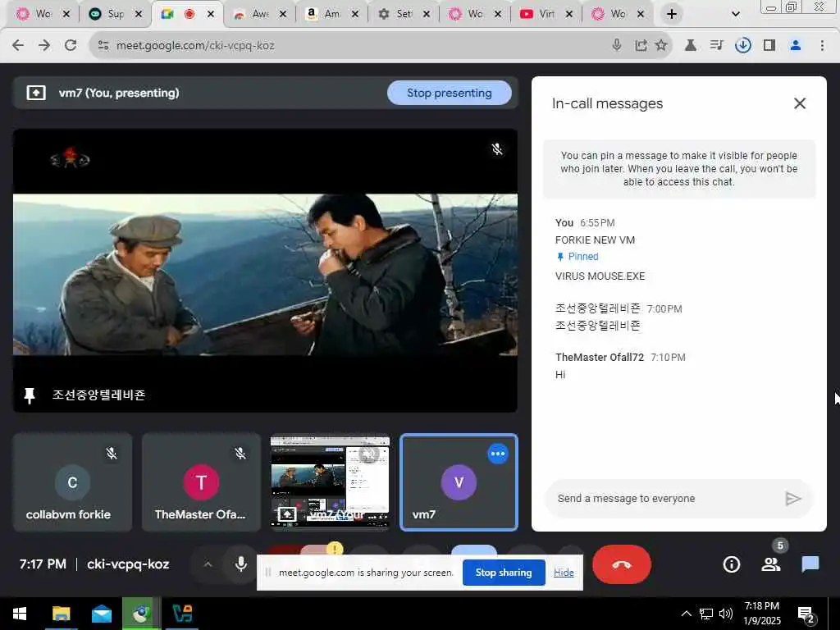
Task: Reload the Google Meet page
Action: pos(71,46)
